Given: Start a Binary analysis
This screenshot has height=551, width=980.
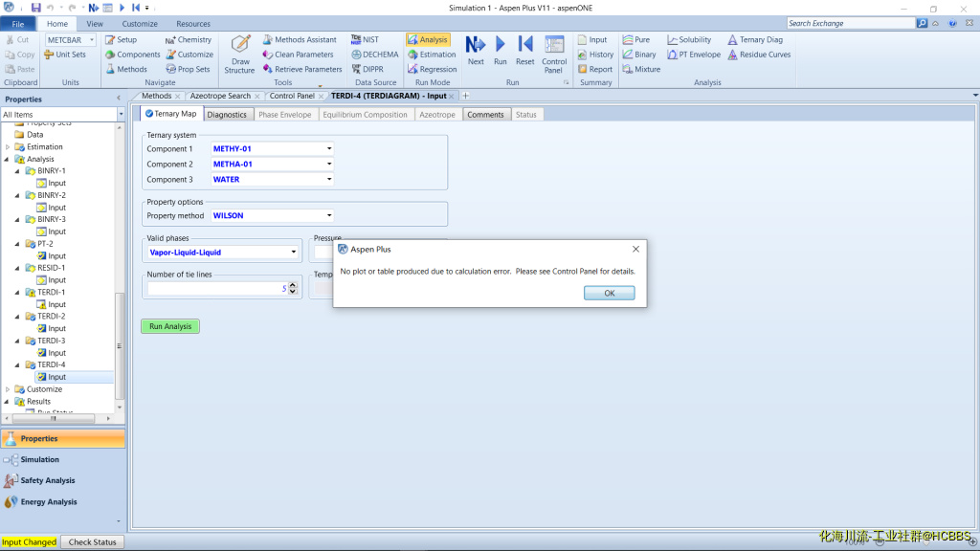Looking at the screenshot, I should pos(638,55).
